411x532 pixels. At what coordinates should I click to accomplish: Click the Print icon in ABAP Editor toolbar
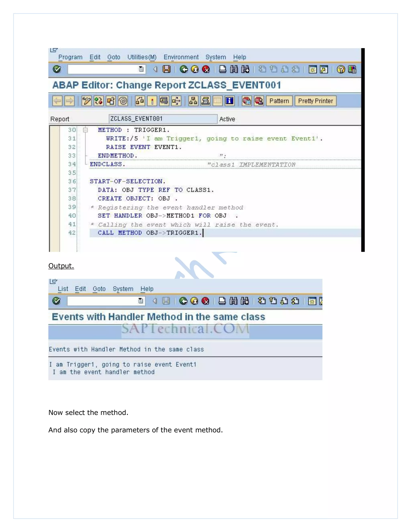click(x=223, y=69)
